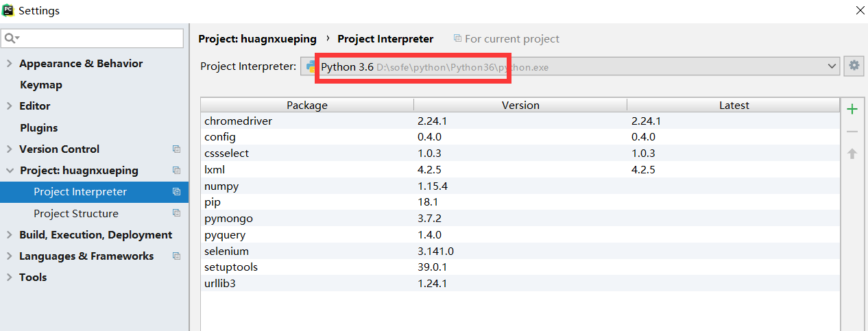This screenshot has height=331, width=868.
Task: Click the icon beside Languages & Frameworks
Action: 176,256
